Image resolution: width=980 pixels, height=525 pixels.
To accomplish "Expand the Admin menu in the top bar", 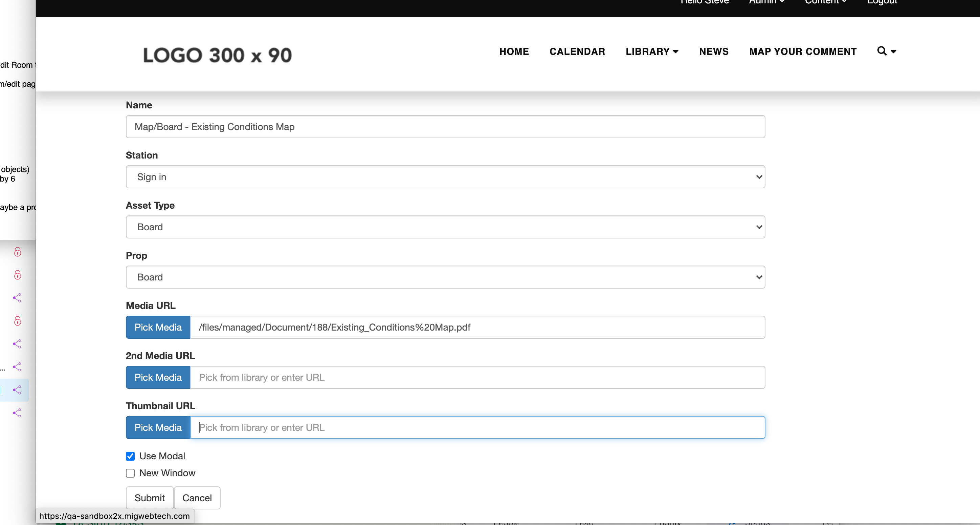I will tap(766, 2).
